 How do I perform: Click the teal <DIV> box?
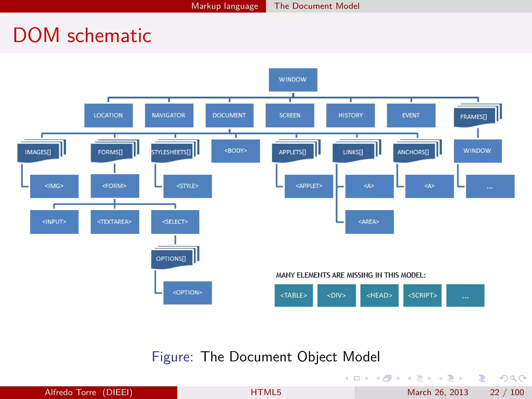tap(337, 296)
